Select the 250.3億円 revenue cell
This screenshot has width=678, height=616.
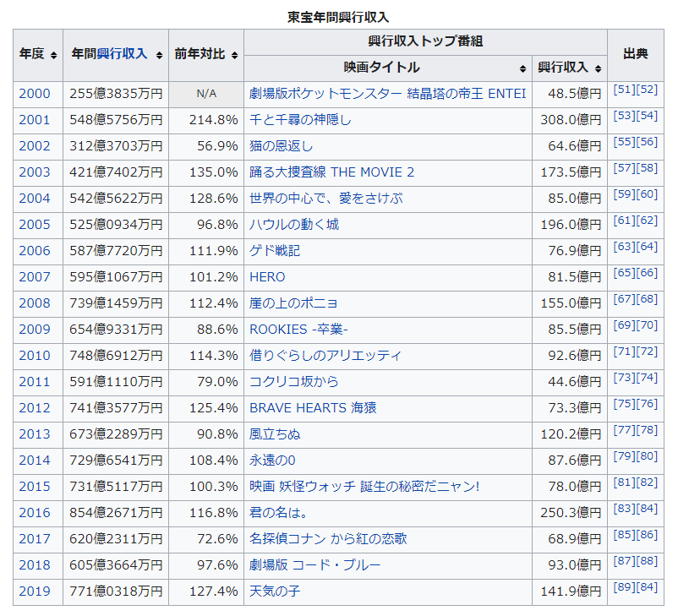point(570,513)
